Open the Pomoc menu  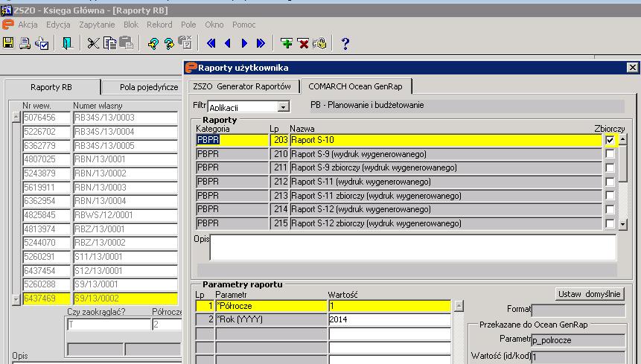(x=244, y=25)
